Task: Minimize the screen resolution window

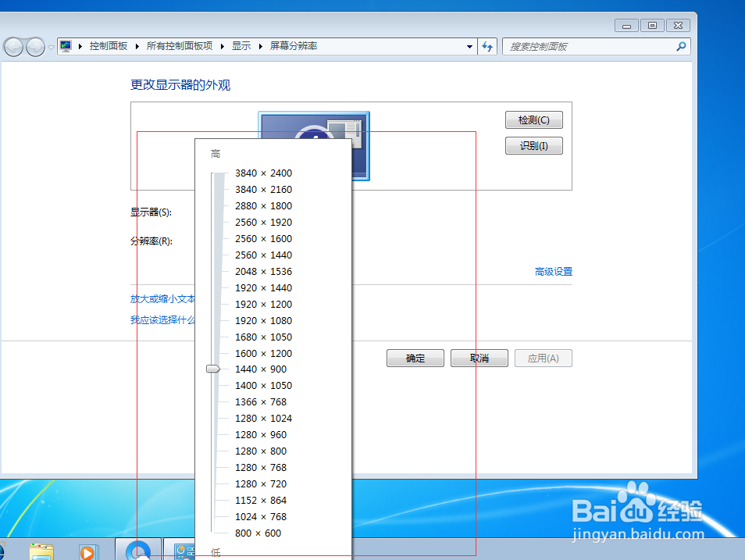Action: tap(627, 26)
